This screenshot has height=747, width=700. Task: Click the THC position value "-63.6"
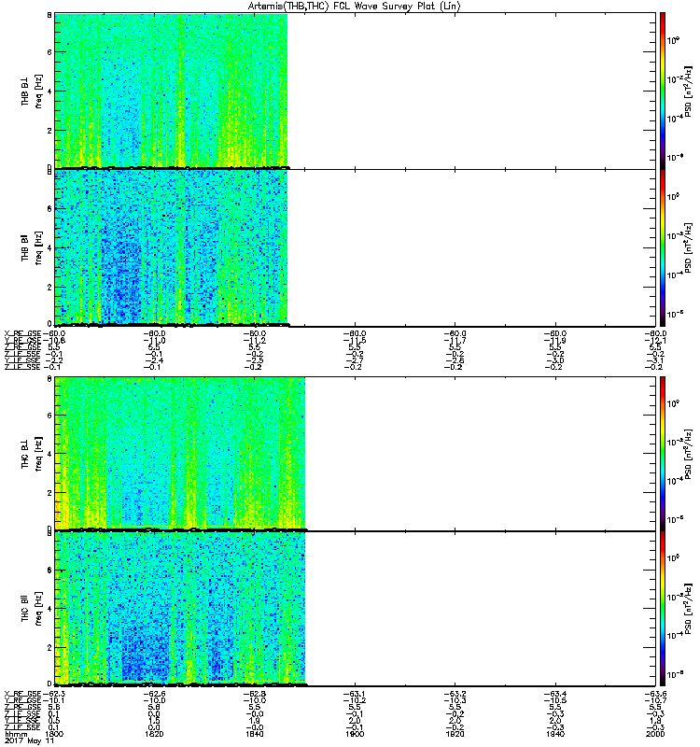[x=655, y=694]
